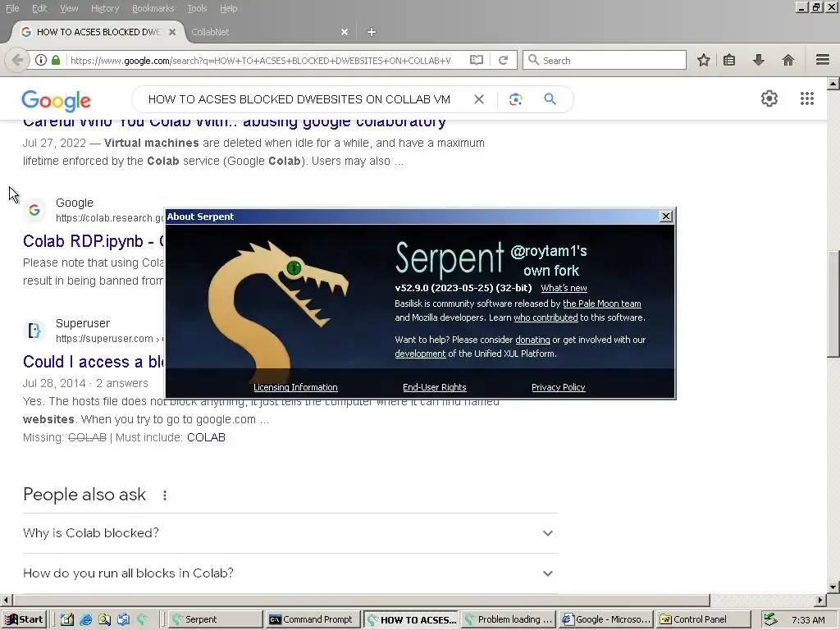Viewport: 840px width, 630px height.
Task: Click the URL address field
Action: [x=260, y=60]
